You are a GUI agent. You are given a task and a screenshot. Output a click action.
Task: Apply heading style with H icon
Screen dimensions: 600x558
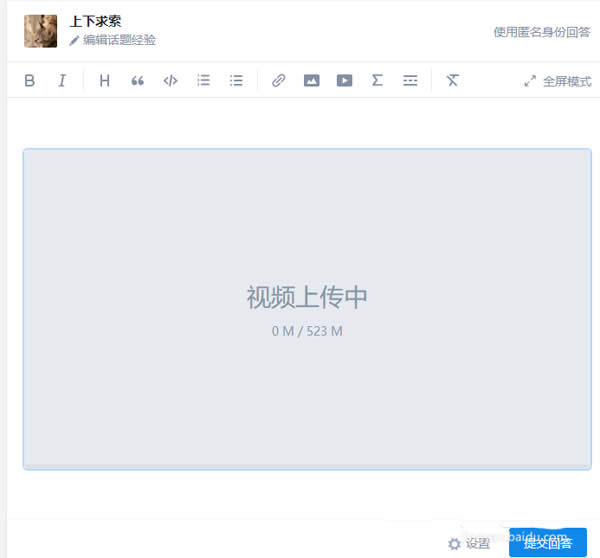(x=104, y=80)
